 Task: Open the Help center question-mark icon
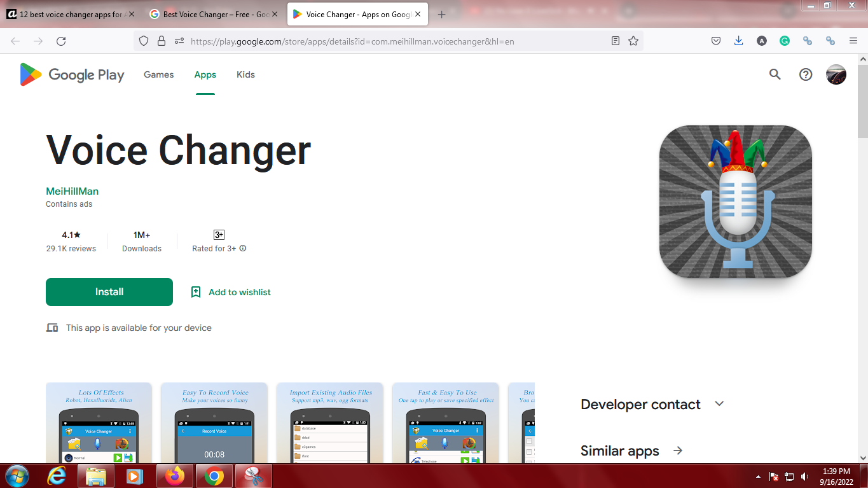click(x=806, y=74)
